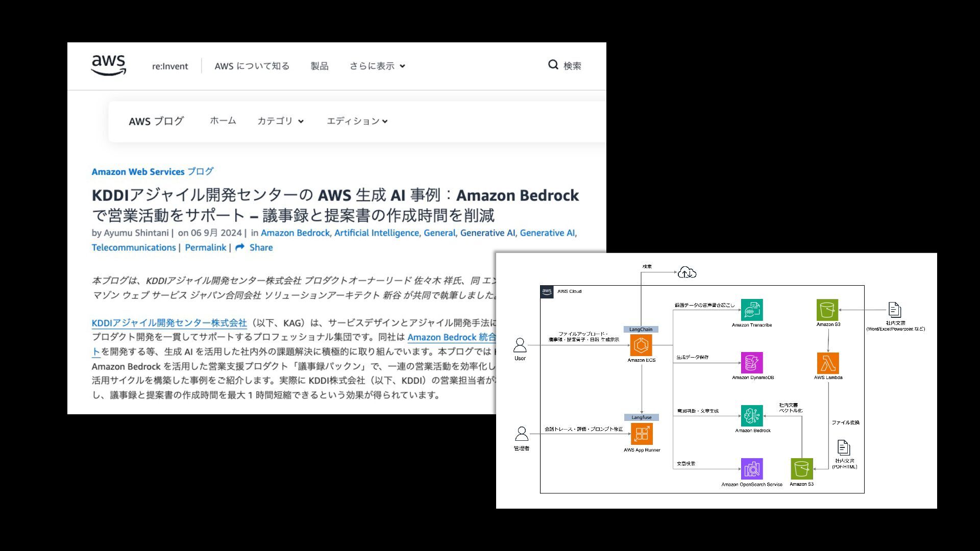Open the ホーム blog tab
Image resolution: width=980 pixels, height=551 pixels.
(x=223, y=121)
